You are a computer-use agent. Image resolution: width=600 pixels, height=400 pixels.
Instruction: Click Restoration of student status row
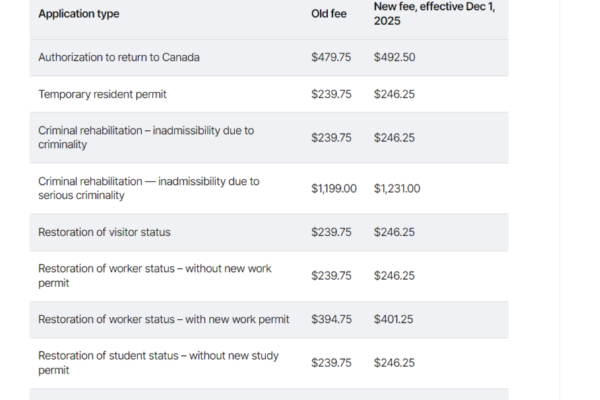click(x=158, y=362)
